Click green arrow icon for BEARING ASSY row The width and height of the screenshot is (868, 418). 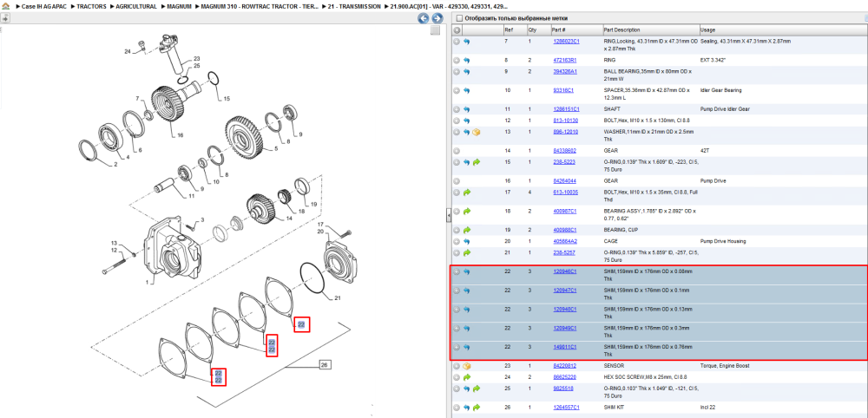[466, 212]
